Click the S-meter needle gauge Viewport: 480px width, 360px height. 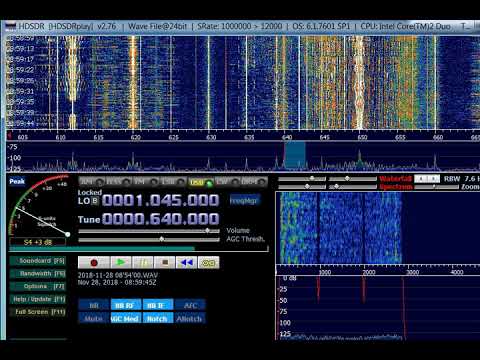pyautogui.click(x=38, y=206)
